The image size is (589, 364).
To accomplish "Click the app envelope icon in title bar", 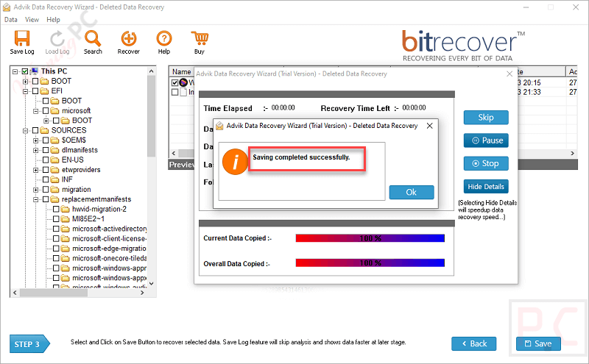I will (7, 7).
